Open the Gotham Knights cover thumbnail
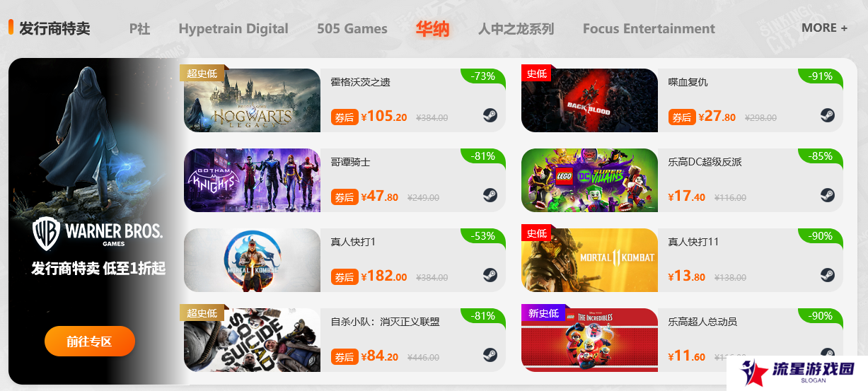The width and height of the screenshot is (868, 391). [253, 180]
